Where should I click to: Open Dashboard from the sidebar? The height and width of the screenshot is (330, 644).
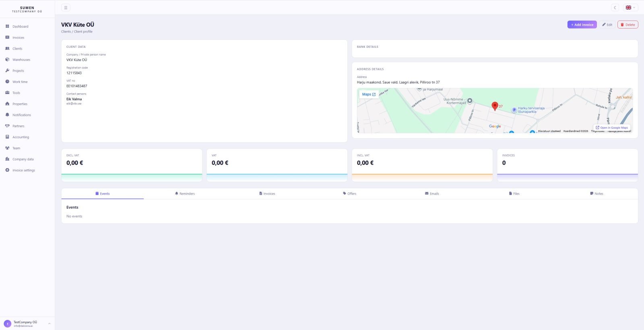coord(20,27)
